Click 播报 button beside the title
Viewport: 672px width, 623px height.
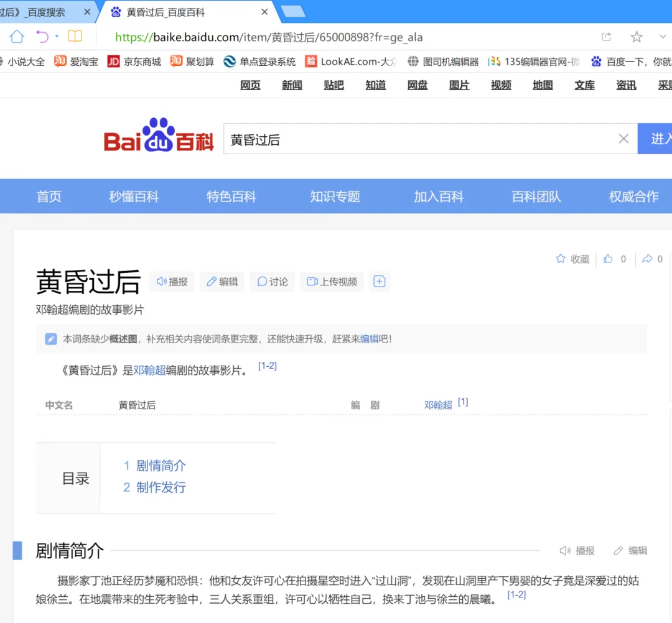pyautogui.click(x=172, y=282)
